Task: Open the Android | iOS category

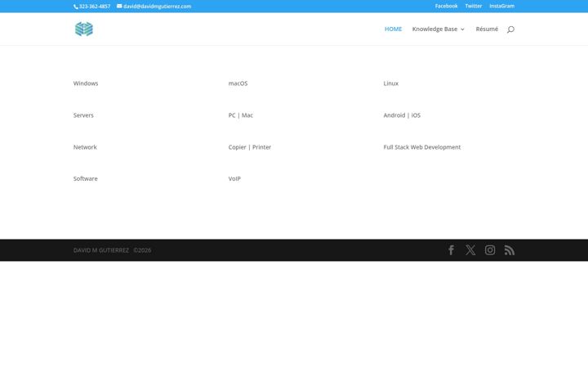Action: click(402, 115)
